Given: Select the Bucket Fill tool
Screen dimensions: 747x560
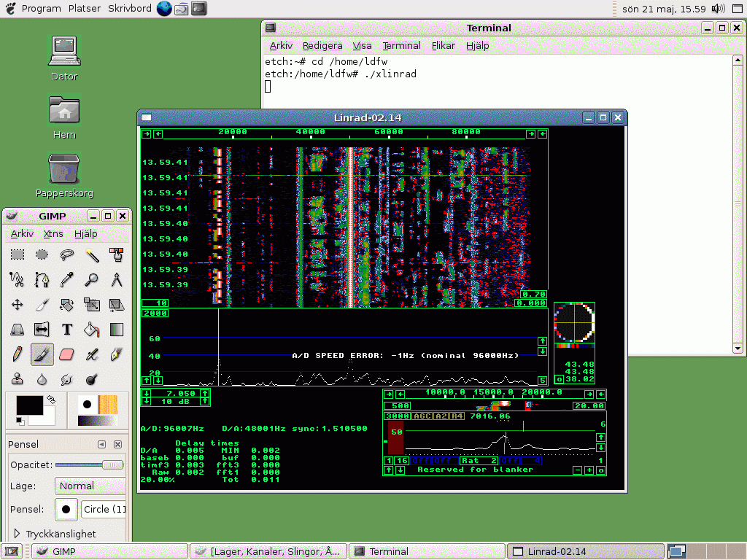Looking at the screenshot, I should [x=91, y=330].
